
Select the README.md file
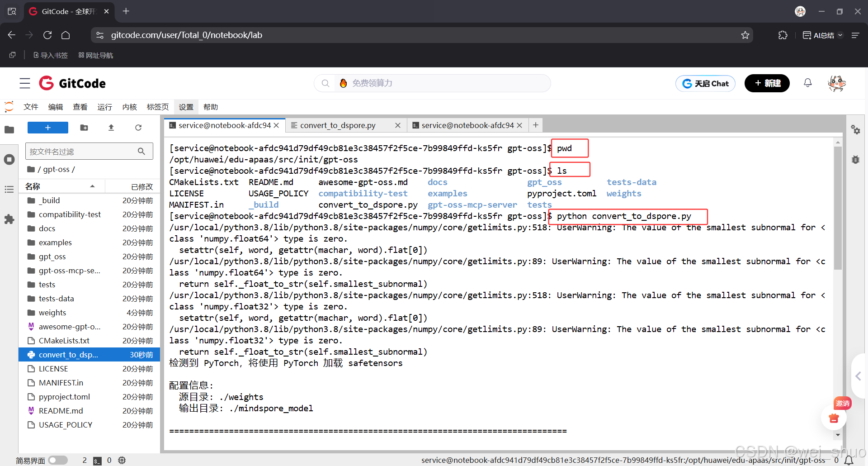pos(89,411)
